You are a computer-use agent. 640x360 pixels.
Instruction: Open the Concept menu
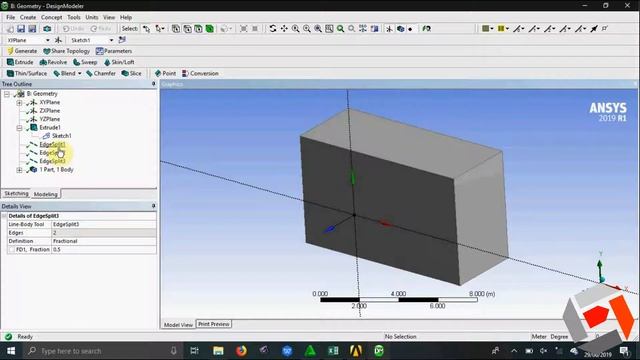click(x=52, y=18)
